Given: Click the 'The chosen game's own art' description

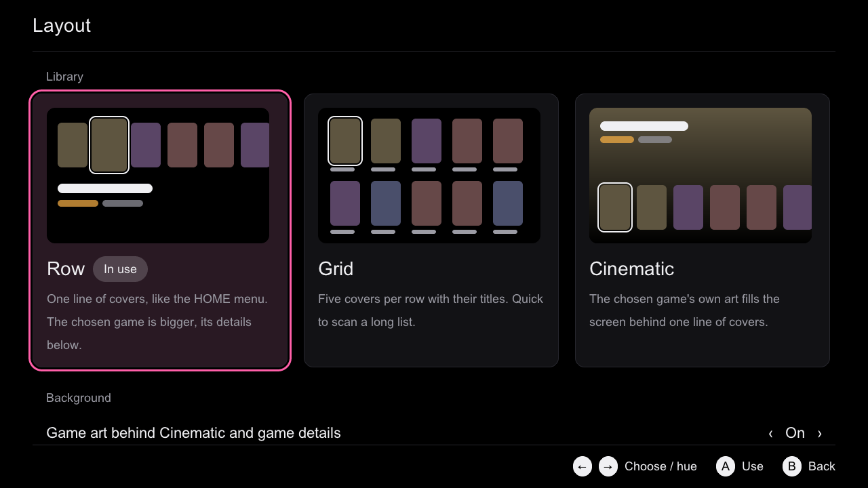Looking at the screenshot, I should tap(685, 310).
